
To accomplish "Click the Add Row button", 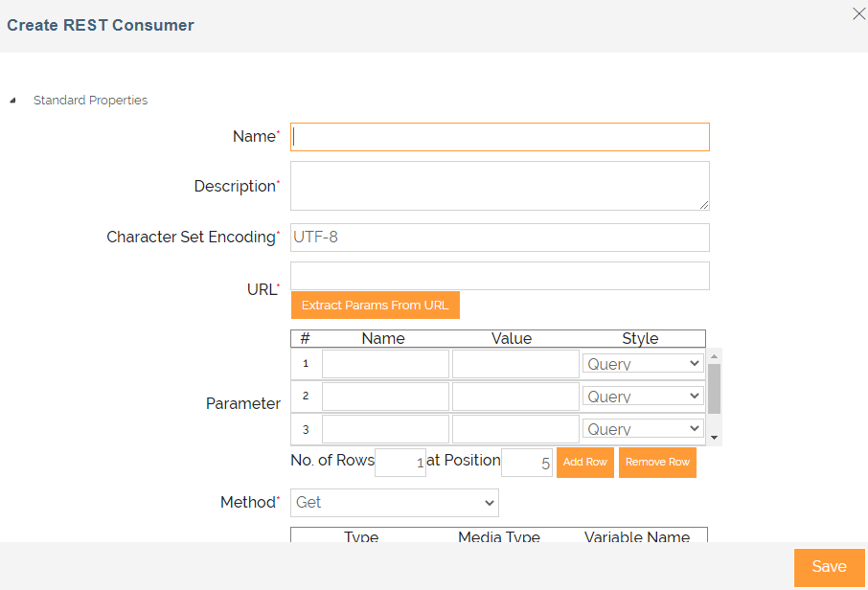I will 584,462.
